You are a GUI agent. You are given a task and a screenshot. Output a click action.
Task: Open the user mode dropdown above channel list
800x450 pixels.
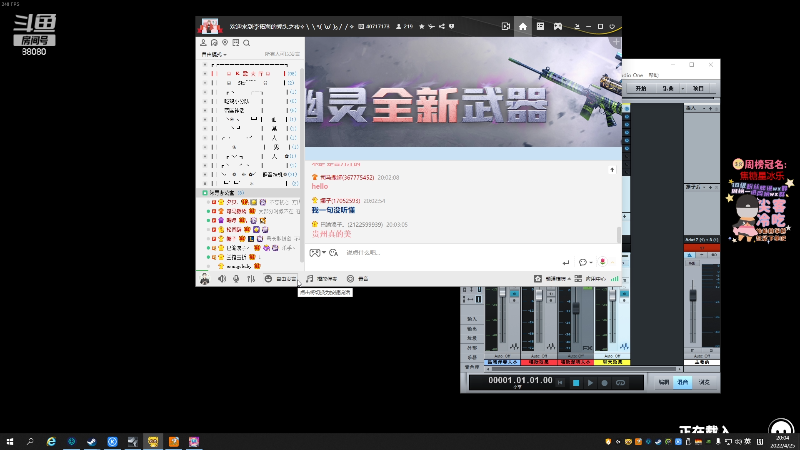213,54
